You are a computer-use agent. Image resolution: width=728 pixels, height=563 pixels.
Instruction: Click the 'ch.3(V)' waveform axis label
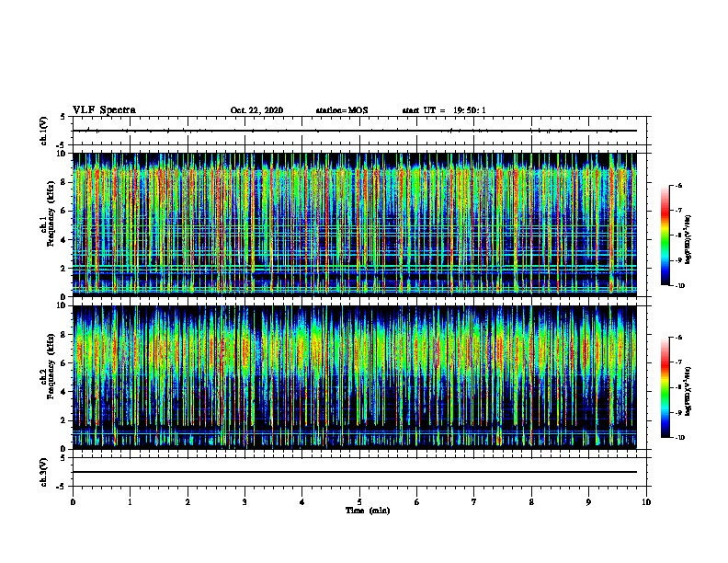pyautogui.click(x=43, y=473)
